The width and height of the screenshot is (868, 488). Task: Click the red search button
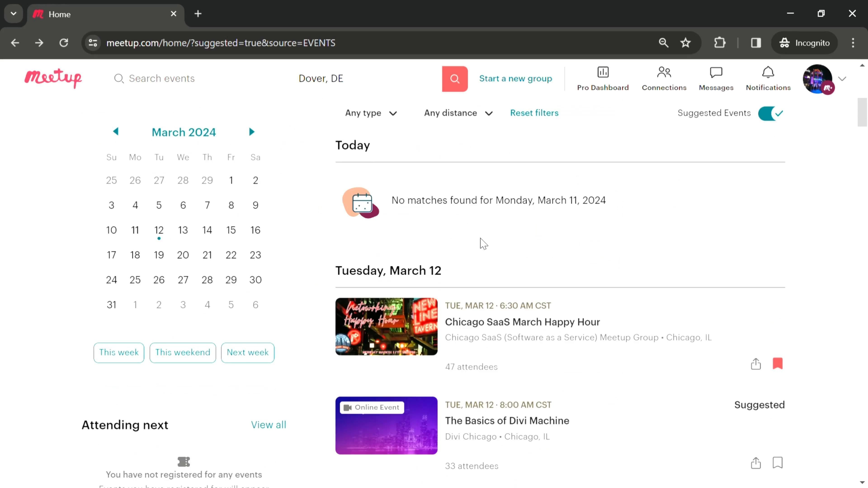(x=455, y=79)
